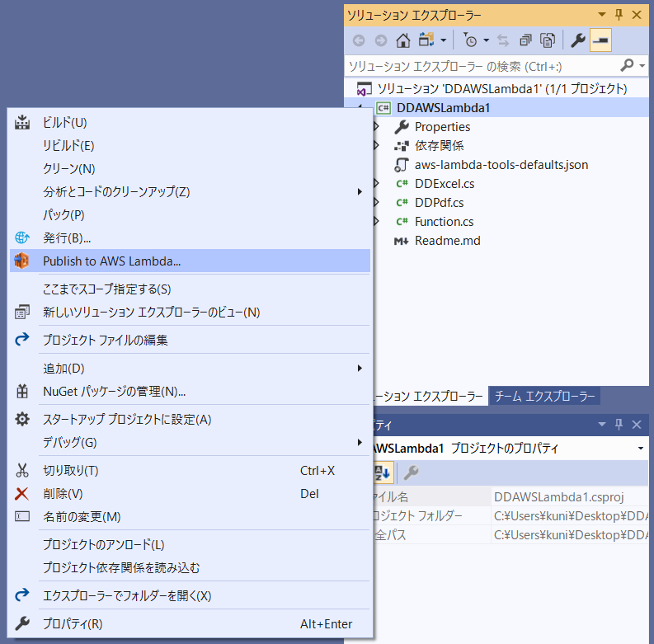Choose スタートアップ プロジェクトに設定(A)
This screenshot has width=654, height=644.
[190, 419]
